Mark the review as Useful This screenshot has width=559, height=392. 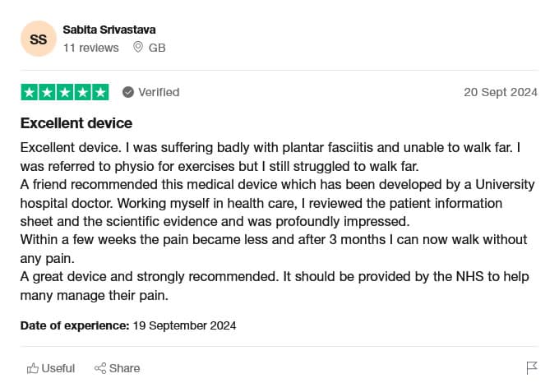click(51, 368)
